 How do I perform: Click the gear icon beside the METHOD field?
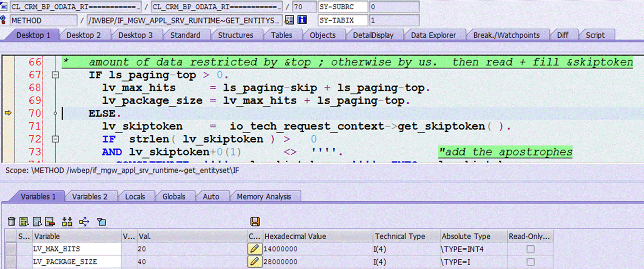(x=3, y=20)
